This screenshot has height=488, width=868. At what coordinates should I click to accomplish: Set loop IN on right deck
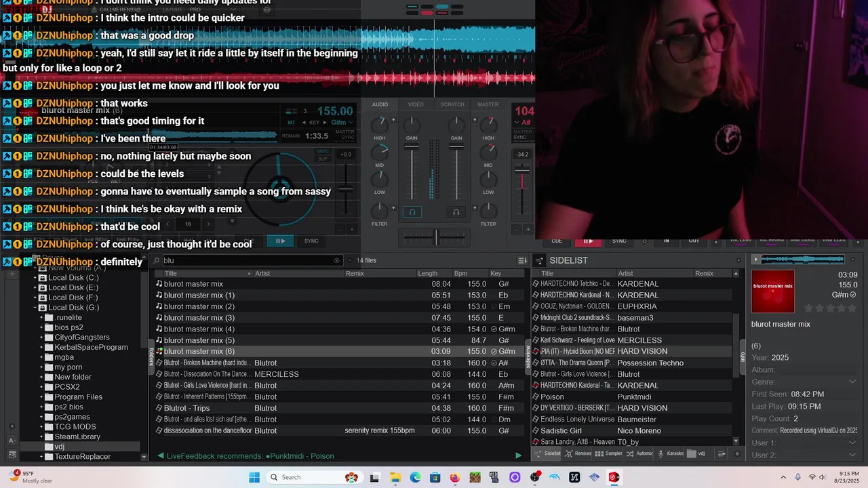click(x=667, y=241)
